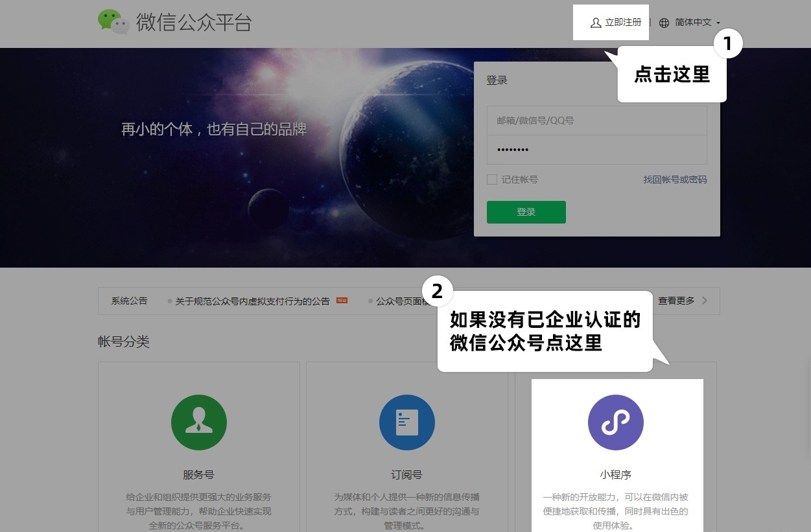
Task: Click the green 登录 button
Action: tap(526, 212)
